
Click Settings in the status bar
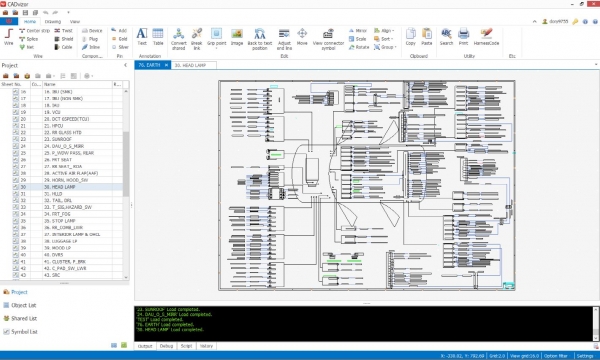click(x=585, y=356)
